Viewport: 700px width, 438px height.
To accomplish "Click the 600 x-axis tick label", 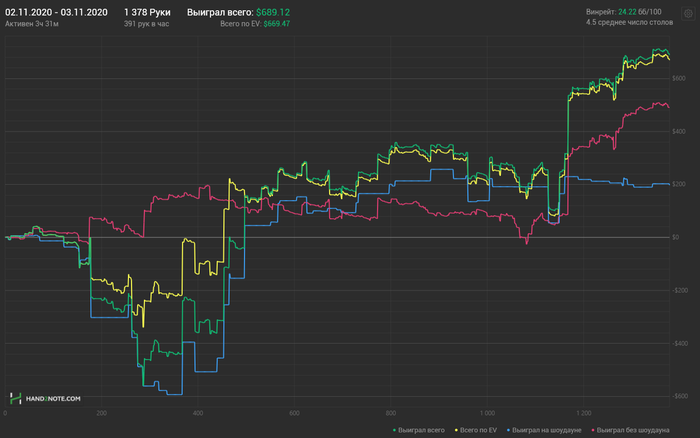I will 294,413.
